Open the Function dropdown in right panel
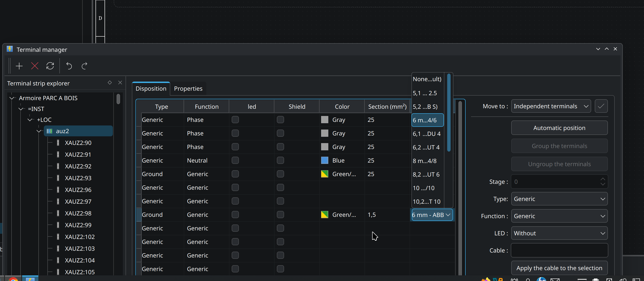Viewport: 644px width, 281px height. click(559, 216)
